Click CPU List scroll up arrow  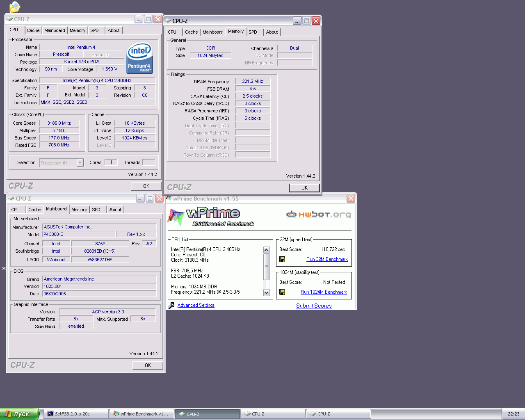coord(266,250)
